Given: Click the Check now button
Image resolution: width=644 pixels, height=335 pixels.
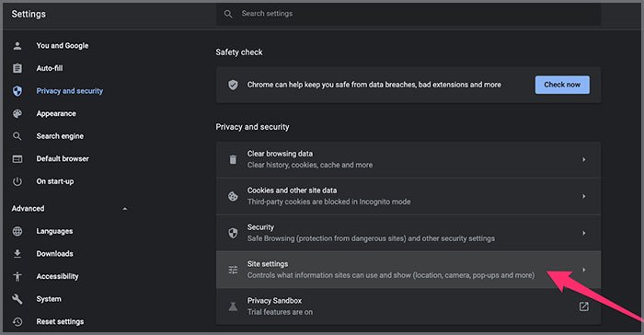Looking at the screenshot, I should 562,85.
